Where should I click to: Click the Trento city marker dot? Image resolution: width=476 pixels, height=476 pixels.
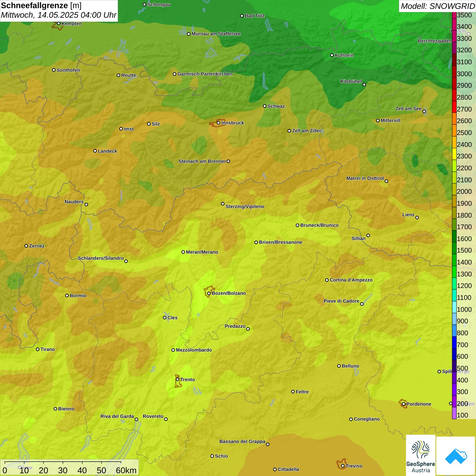[177, 379]
